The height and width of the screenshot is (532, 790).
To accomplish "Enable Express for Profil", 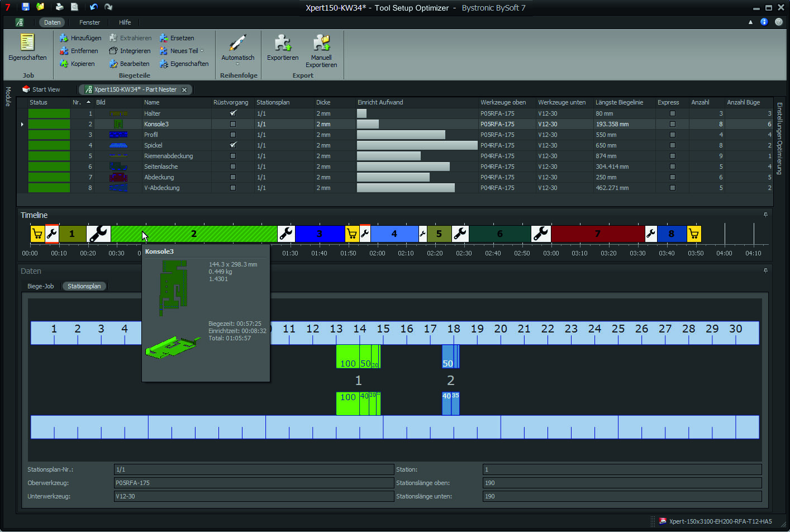I will pos(673,135).
